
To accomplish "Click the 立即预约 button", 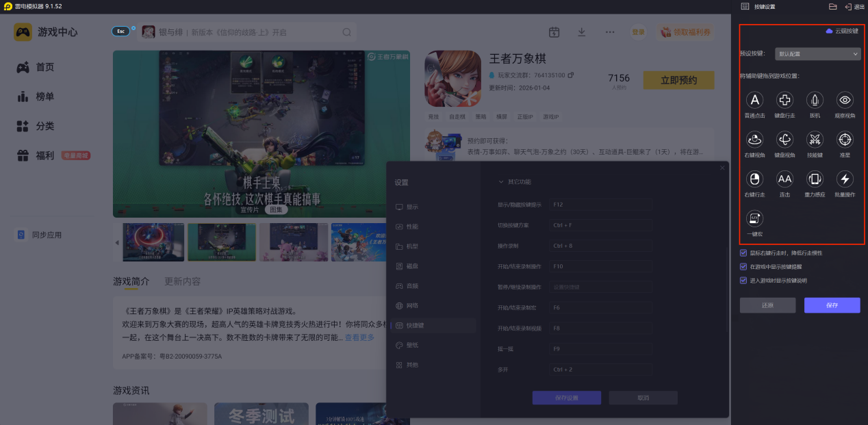I will pos(678,80).
